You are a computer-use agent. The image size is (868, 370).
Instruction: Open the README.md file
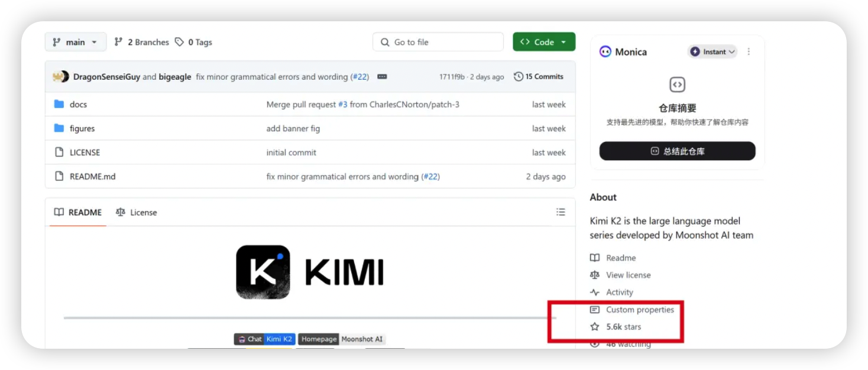point(92,176)
